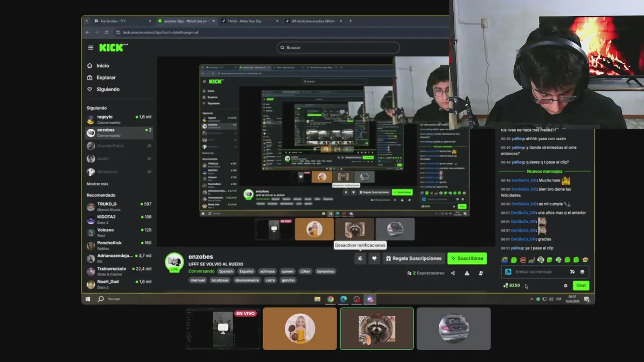Select the raccoon clip thumbnail
Viewport: 644px width, 362px height.
pyautogui.click(x=377, y=329)
